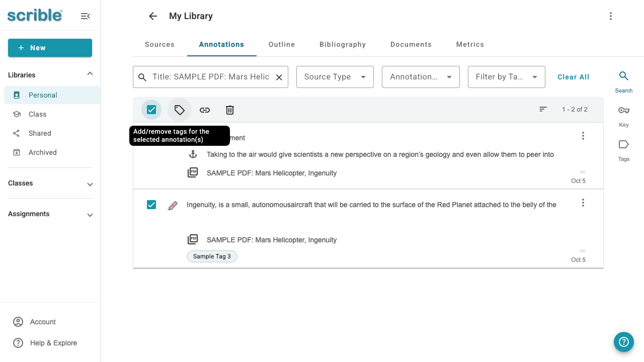Open Search panel in right rail
644x362 pixels.
pyautogui.click(x=624, y=81)
